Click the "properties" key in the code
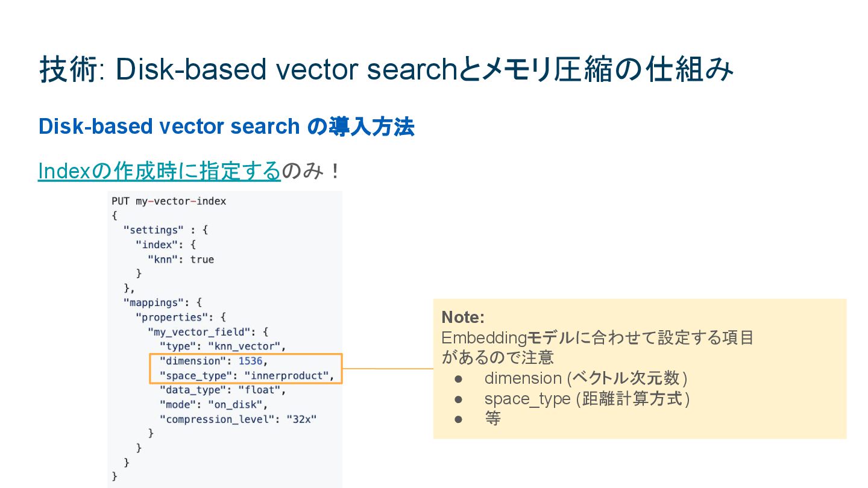The height and width of the screenshot is (488, 868). (171, 318)
